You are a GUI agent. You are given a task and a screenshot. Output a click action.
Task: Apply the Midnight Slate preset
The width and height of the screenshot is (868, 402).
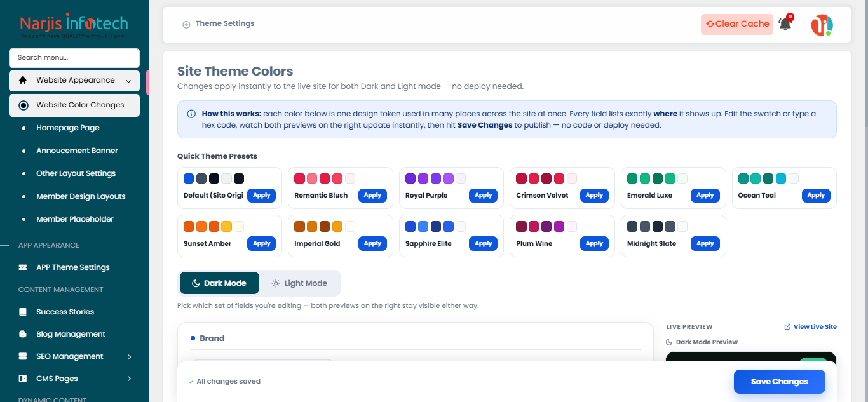(705, 244)
